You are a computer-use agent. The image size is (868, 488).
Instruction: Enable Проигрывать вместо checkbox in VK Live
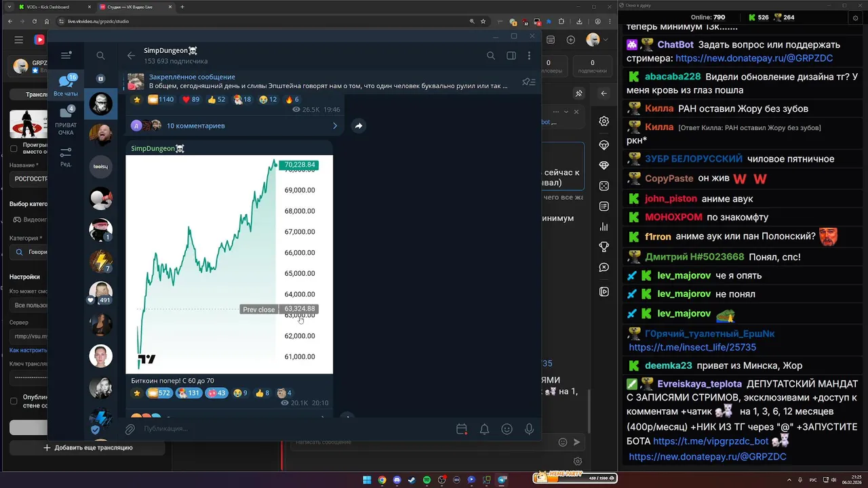point(14,148)
